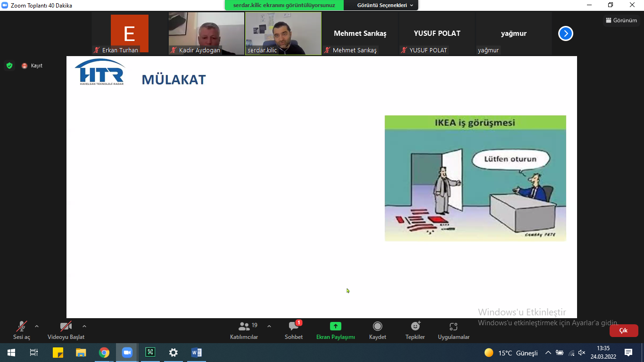644x362 pixels.
Task: Open Katılımcılar participants panel
Action: coord(244,330)
